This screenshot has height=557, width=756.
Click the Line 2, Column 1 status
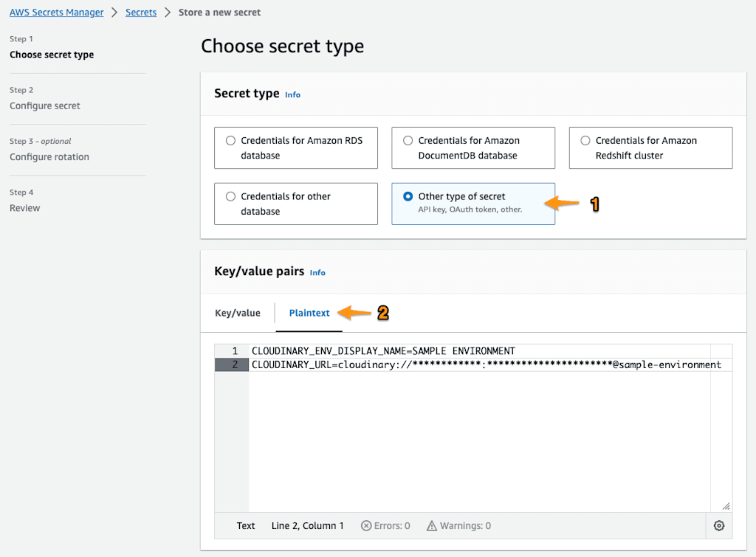coord(308,526)
